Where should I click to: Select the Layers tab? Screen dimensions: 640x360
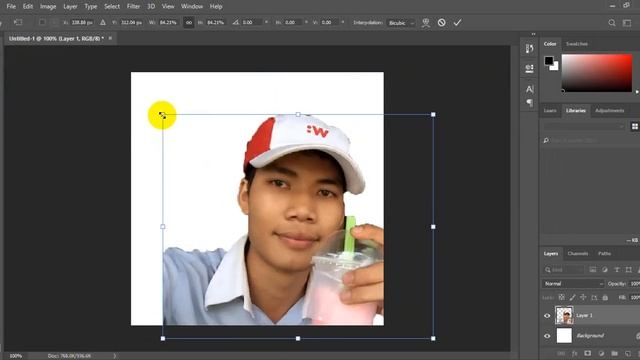point(551,253)
